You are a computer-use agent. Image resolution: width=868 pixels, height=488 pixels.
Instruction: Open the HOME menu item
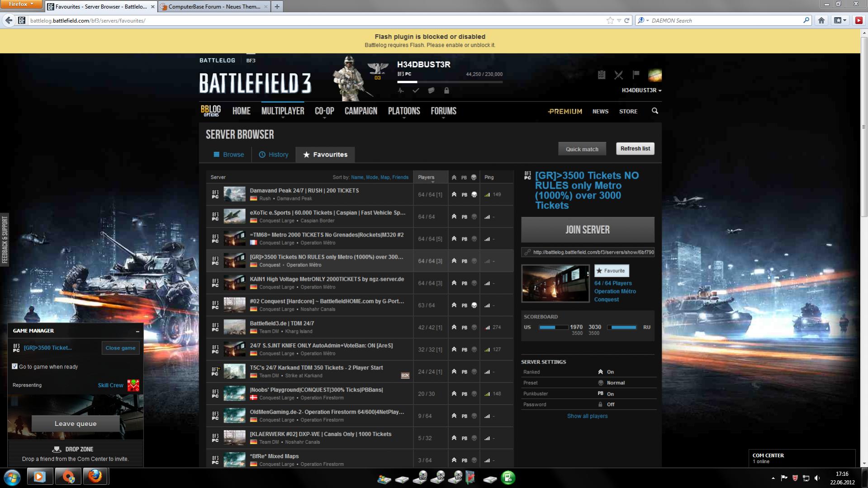click(241, 111)
